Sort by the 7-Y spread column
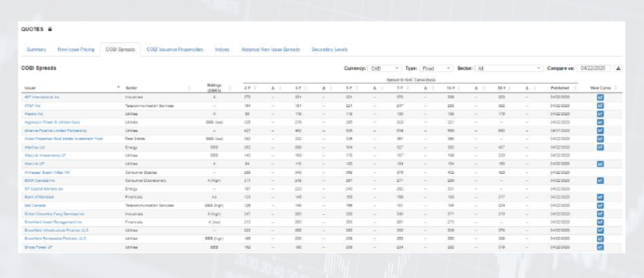The height and width of the screenshot is (278, 644). [x=402, y=88]
